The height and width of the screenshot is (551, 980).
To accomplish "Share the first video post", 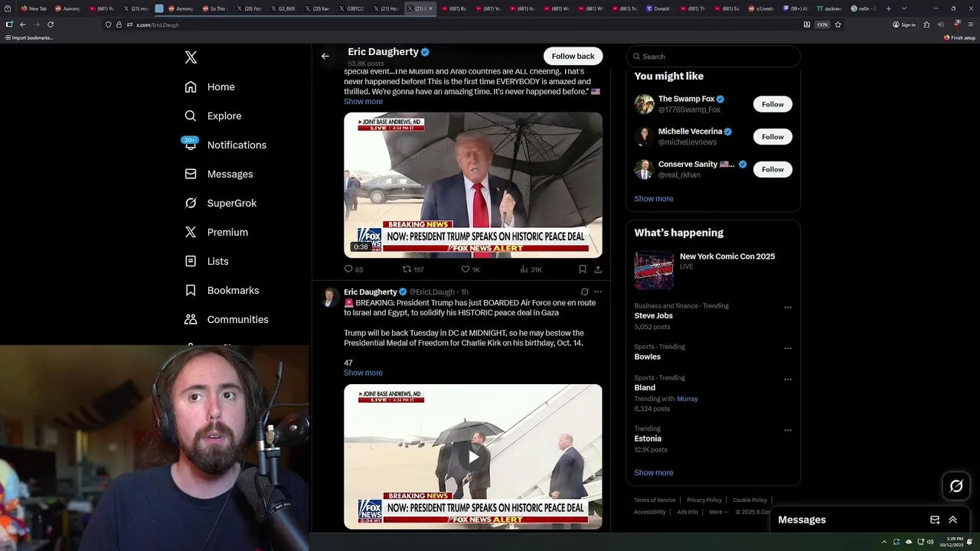I will pos(598,269).
